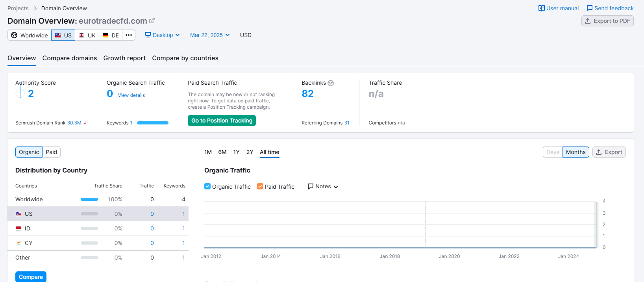Image resolution: width=644 pixels, height=282 pixels.
Task: Click the Compare button
Action: coord(31,277)
